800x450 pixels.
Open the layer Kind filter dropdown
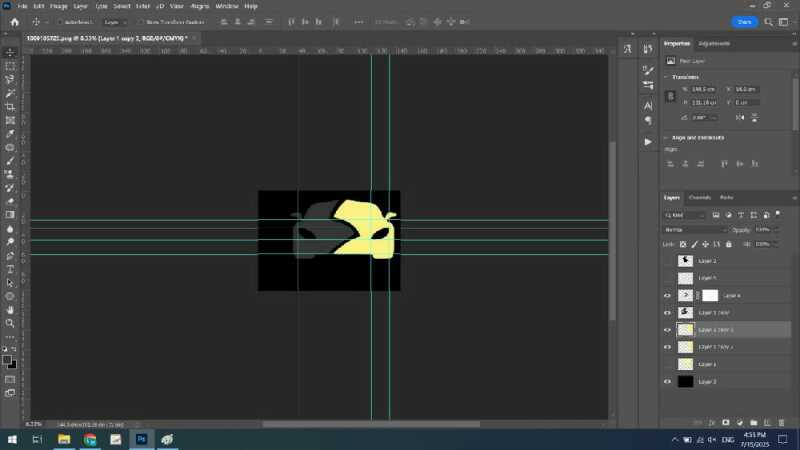[x=684, y=215]
